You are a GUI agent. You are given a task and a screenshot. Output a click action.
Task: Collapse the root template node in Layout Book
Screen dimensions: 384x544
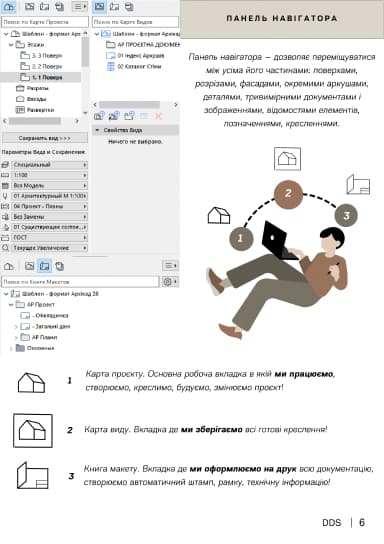pyautogui.click(x=6, y=294)
